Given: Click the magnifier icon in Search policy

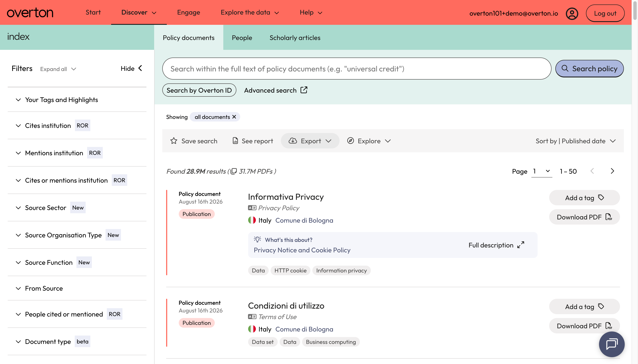Looking at the screenshot, I should (x=565, y=68).
